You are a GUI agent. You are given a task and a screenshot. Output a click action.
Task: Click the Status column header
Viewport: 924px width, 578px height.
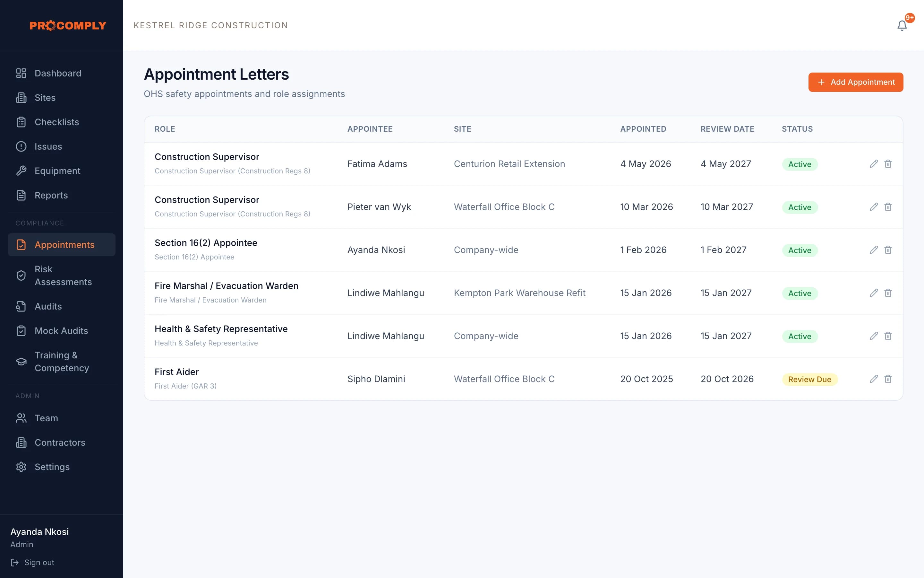pos(797,129)
